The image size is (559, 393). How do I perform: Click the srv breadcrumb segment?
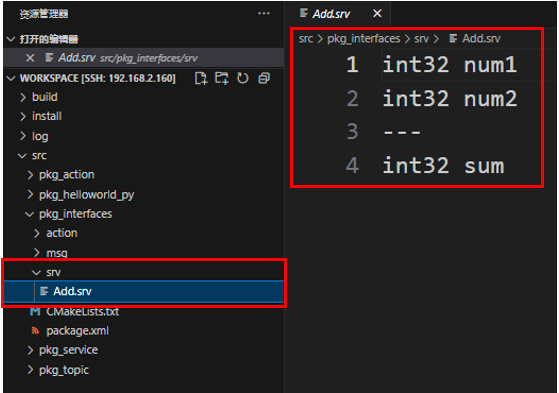pos(421,39)
